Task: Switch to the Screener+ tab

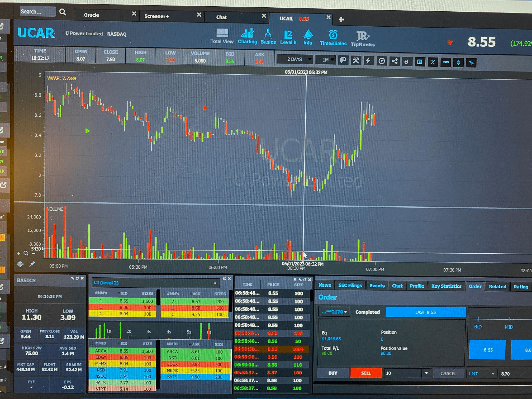Action: (x=156, y=16)
